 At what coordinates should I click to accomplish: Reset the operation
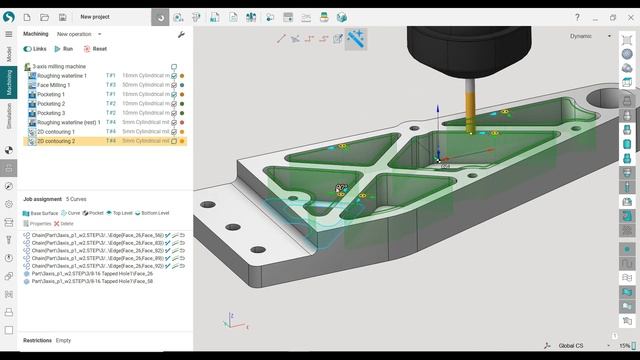click(95, 49)
